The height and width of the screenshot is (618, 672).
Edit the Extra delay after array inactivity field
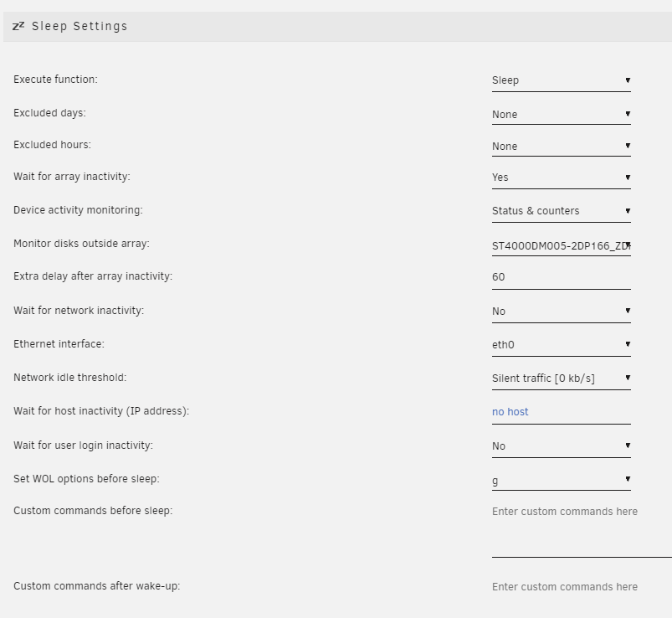click(x=561, y=277)
